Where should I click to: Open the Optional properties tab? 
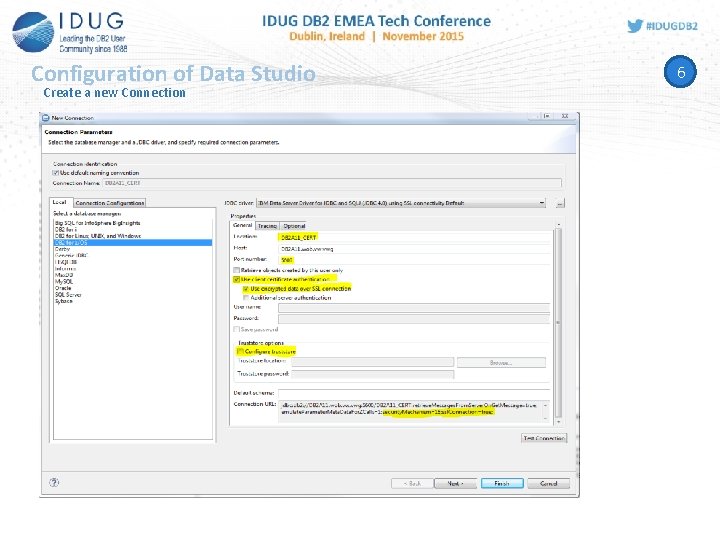[294, 226]
